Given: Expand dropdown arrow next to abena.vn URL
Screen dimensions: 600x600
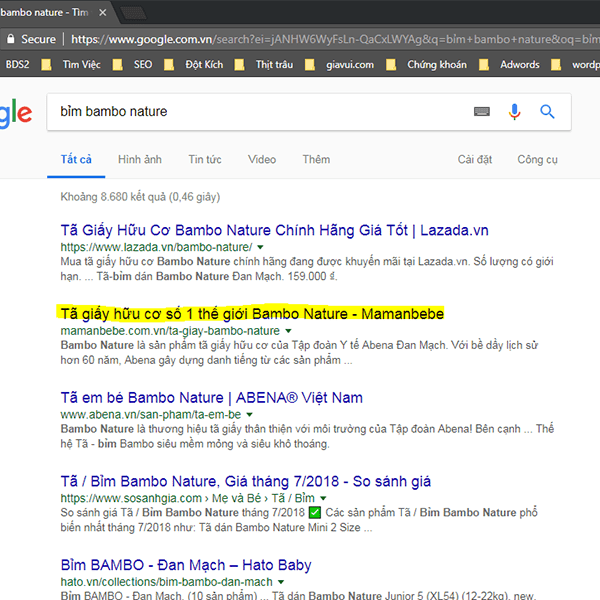Looking at the screenshot, I should click(x=249, y=414).
